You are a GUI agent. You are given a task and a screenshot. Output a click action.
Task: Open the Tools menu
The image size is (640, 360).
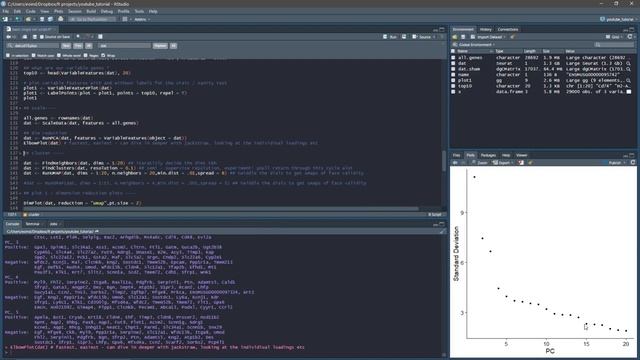[139, 11]
